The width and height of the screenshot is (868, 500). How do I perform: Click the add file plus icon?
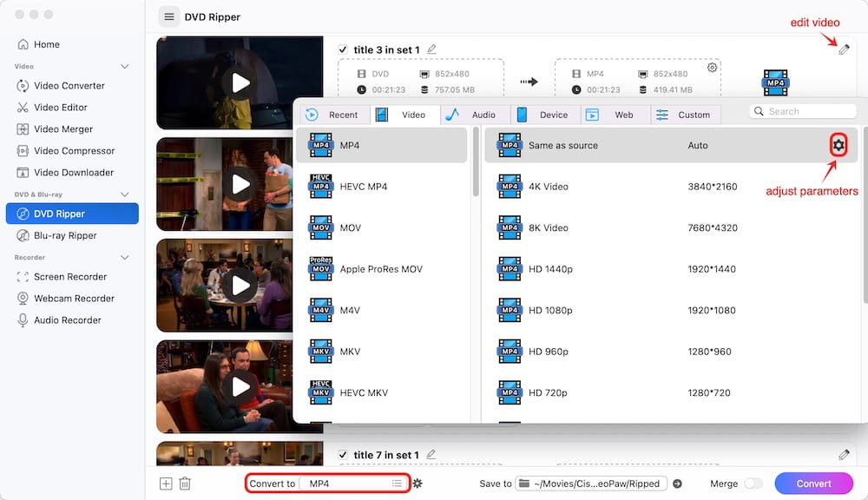pos(166,484)
